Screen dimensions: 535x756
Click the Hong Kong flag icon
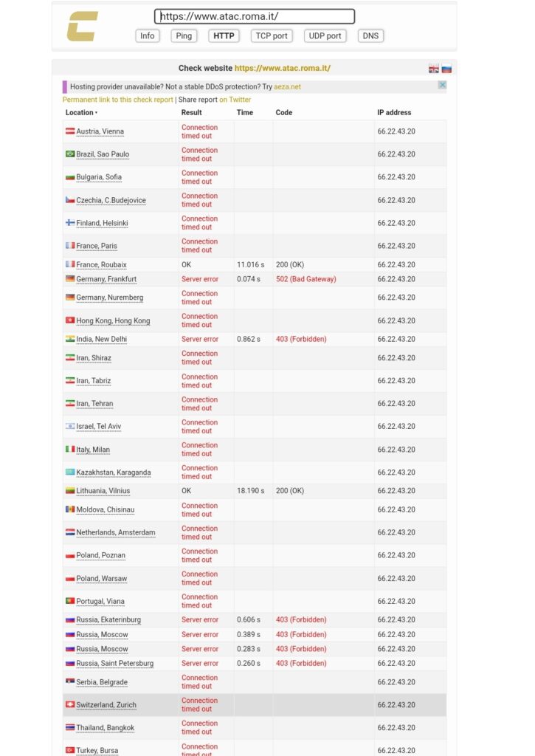tap(70, 320)
